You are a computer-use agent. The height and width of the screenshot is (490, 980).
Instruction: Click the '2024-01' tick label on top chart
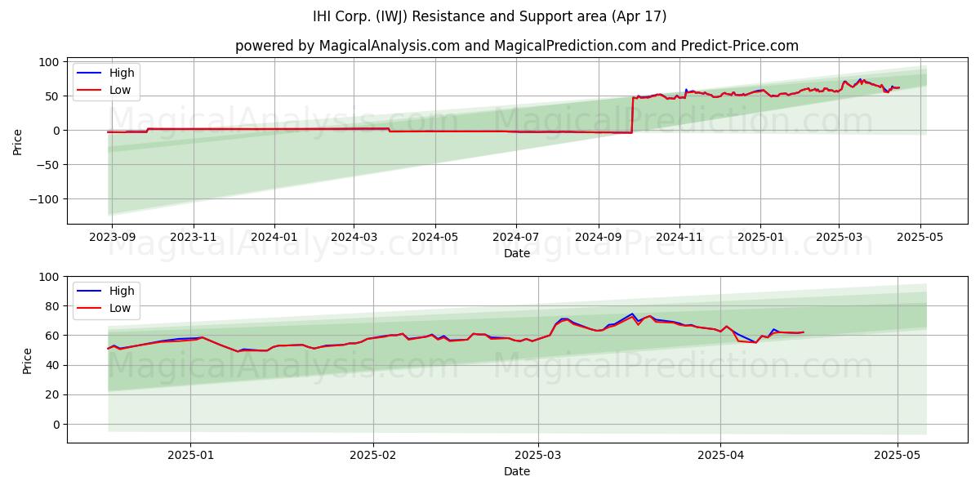click(x=274, y=238)
